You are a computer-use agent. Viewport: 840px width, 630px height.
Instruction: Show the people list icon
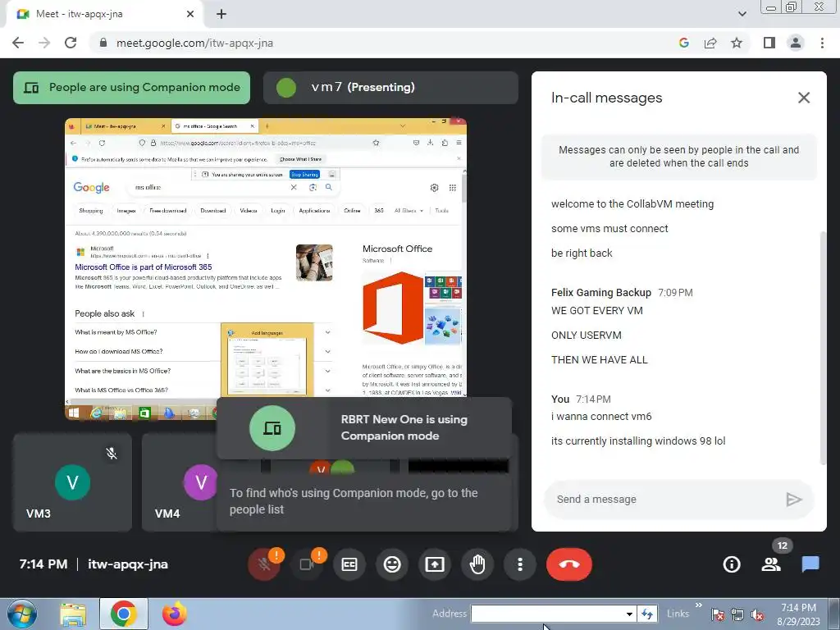771,564
